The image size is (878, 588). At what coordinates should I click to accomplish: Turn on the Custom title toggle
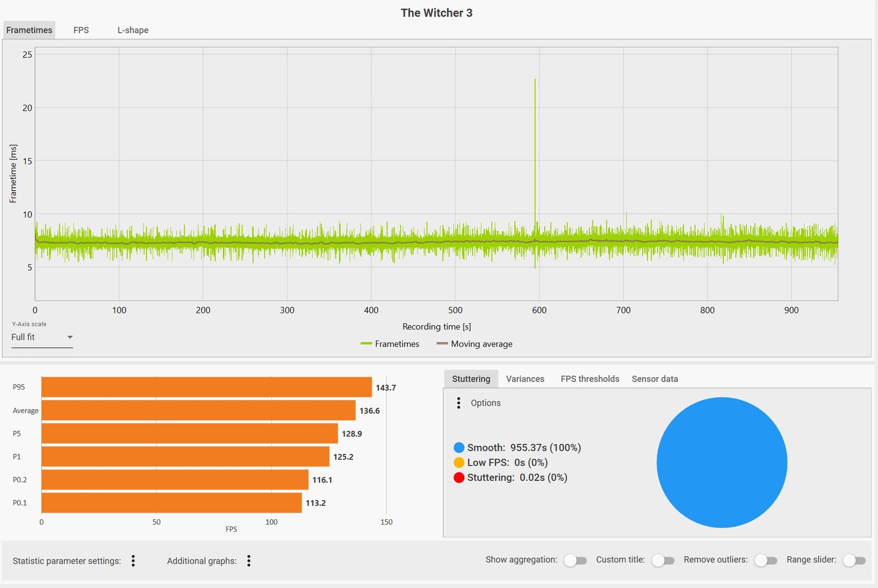click(x=662, y=560)
